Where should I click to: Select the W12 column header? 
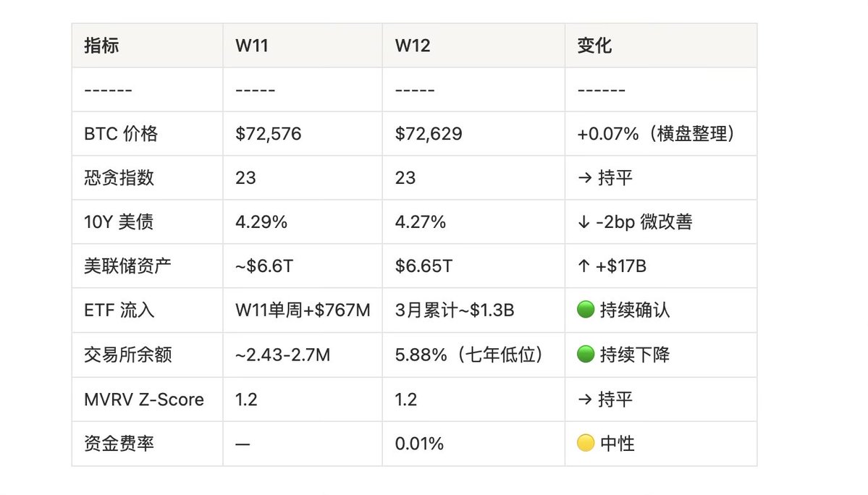coord(413,46)
